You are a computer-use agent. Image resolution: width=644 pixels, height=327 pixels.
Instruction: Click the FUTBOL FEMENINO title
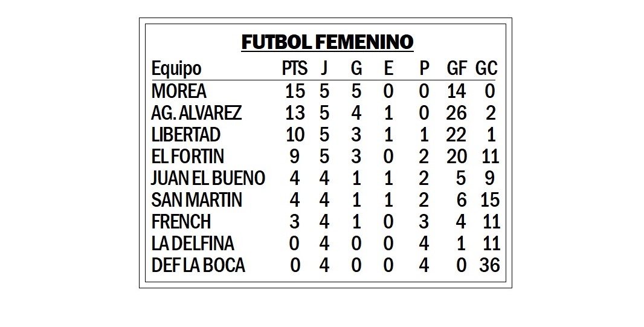(327, 42)
